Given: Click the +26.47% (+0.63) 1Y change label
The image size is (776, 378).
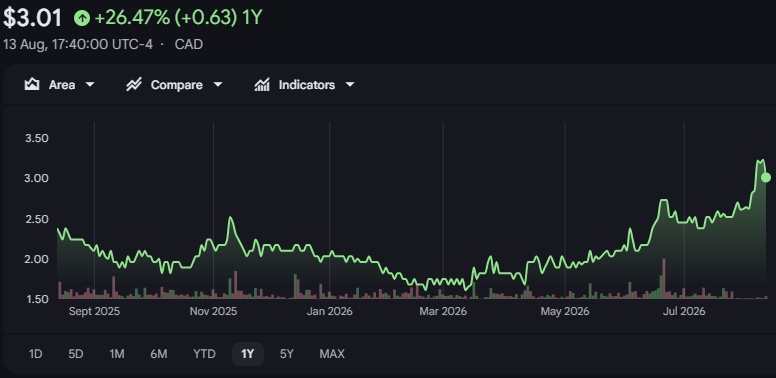Looking at the screenshot, I should [x=178, y=18].
